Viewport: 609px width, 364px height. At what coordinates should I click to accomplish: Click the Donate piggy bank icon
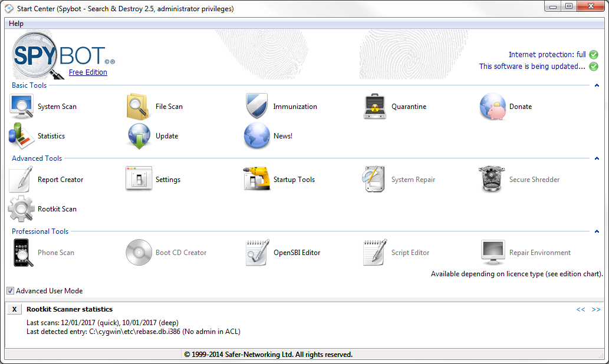[x=493, y=107]
